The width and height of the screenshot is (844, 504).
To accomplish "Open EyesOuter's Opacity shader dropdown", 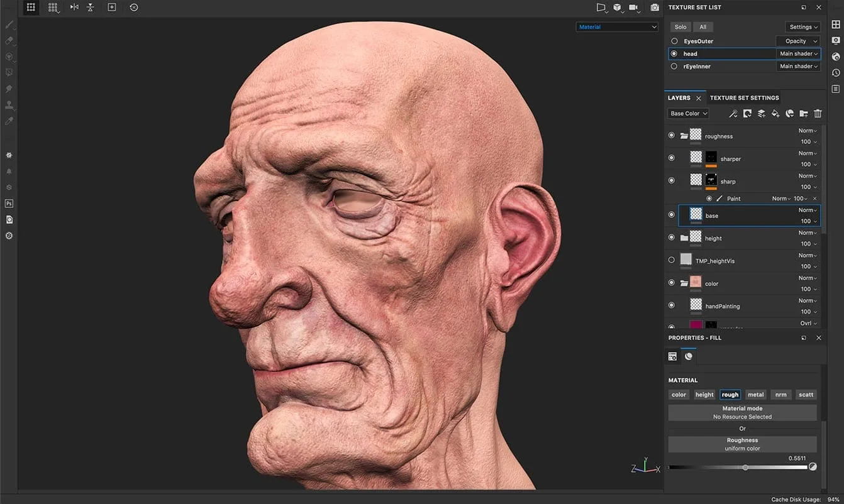I will pos(798,41).
